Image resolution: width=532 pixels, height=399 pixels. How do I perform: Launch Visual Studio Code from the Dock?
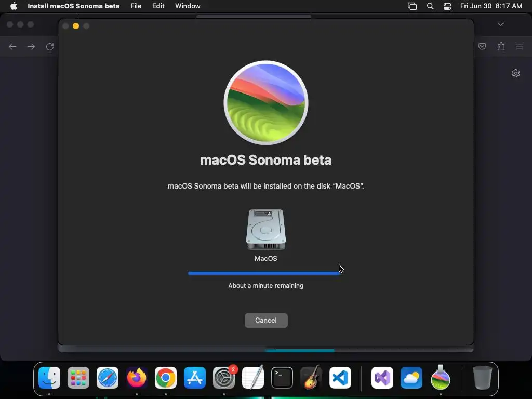coord(340,378)
